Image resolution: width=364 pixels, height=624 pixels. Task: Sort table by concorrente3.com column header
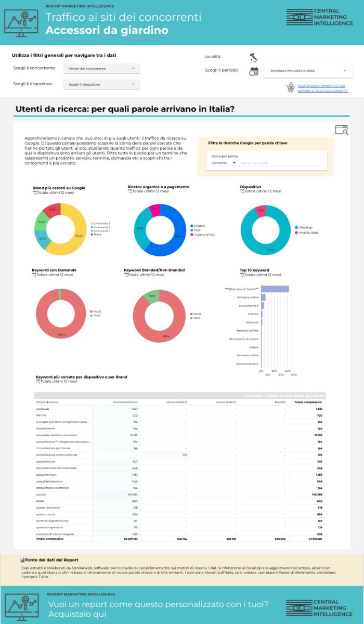pos(126,402)
